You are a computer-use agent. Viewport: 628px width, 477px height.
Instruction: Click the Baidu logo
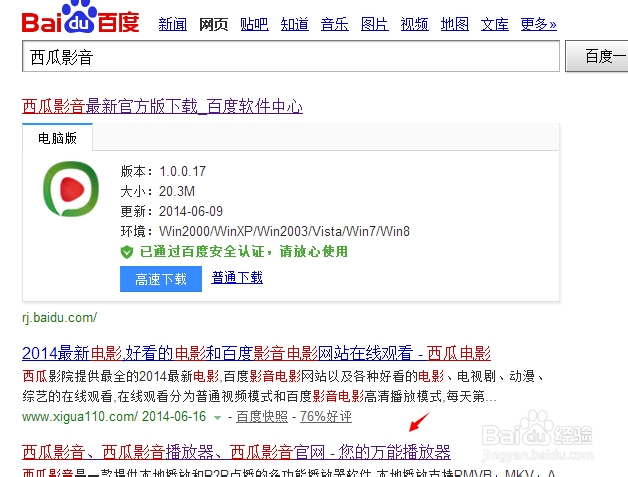(80, 17)
